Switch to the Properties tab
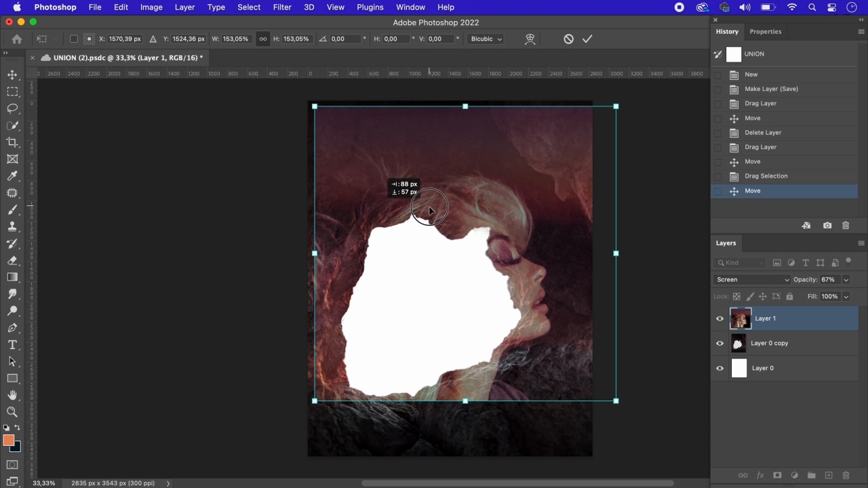Image resolution: width=868 pixels, height=488 pixels. [x=765, y=32]
